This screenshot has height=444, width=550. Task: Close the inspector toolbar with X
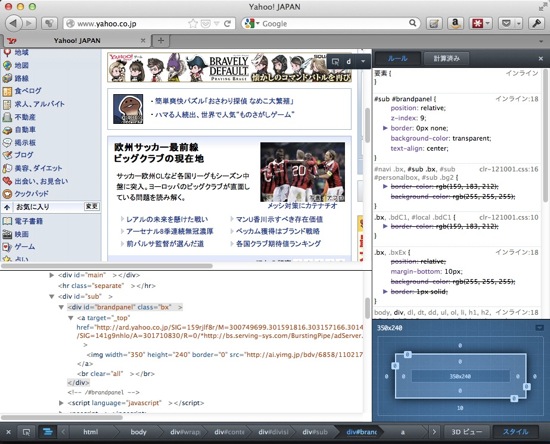(x=9, y=432)
